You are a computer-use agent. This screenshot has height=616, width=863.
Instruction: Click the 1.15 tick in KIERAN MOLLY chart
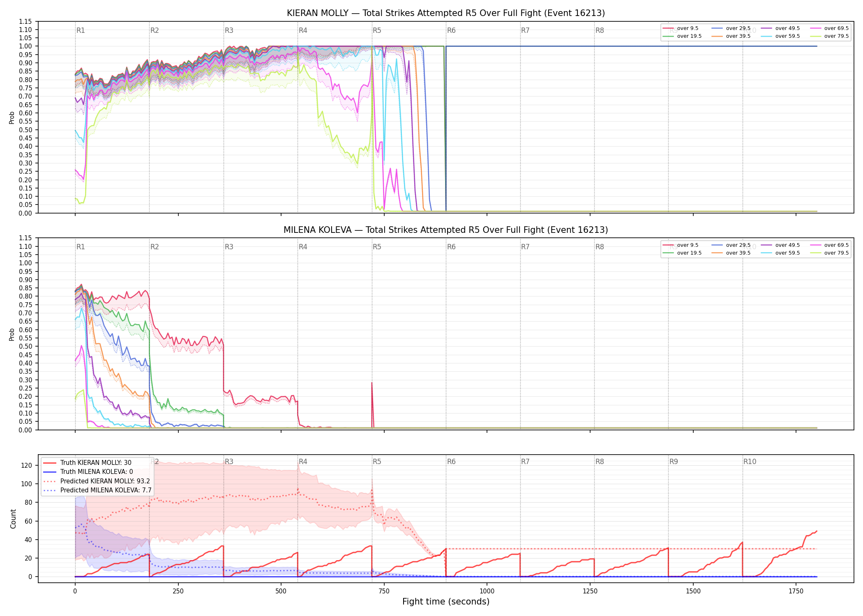click(25, 21)
